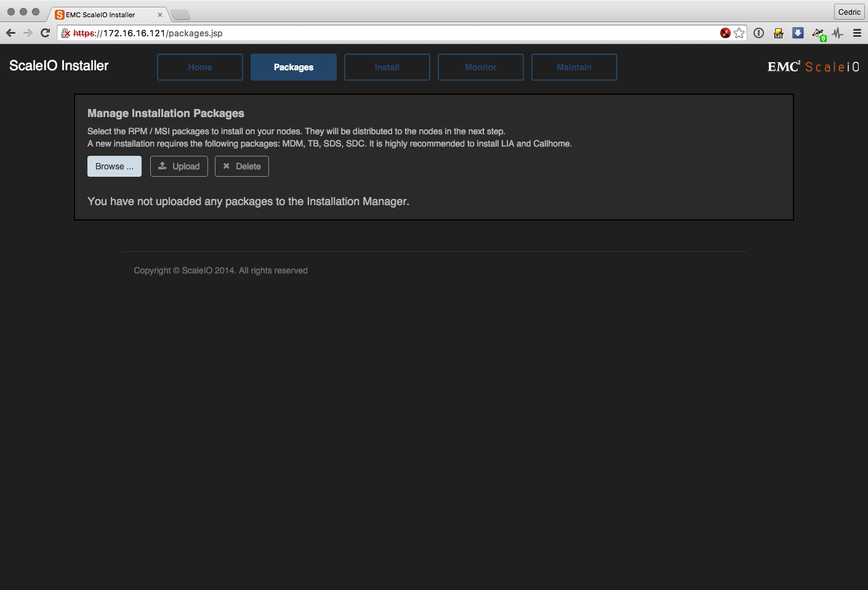The width and height of the screenshot is (868, 590).
Task: Bookmark this page with the star icon
Action: point(739,33)
